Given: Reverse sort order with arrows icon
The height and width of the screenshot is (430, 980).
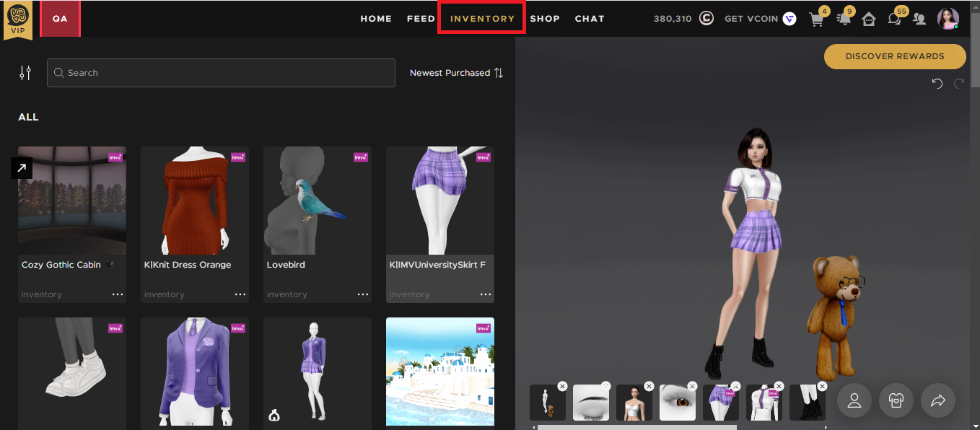Looking at the screenshot, I should coord(499,73).
